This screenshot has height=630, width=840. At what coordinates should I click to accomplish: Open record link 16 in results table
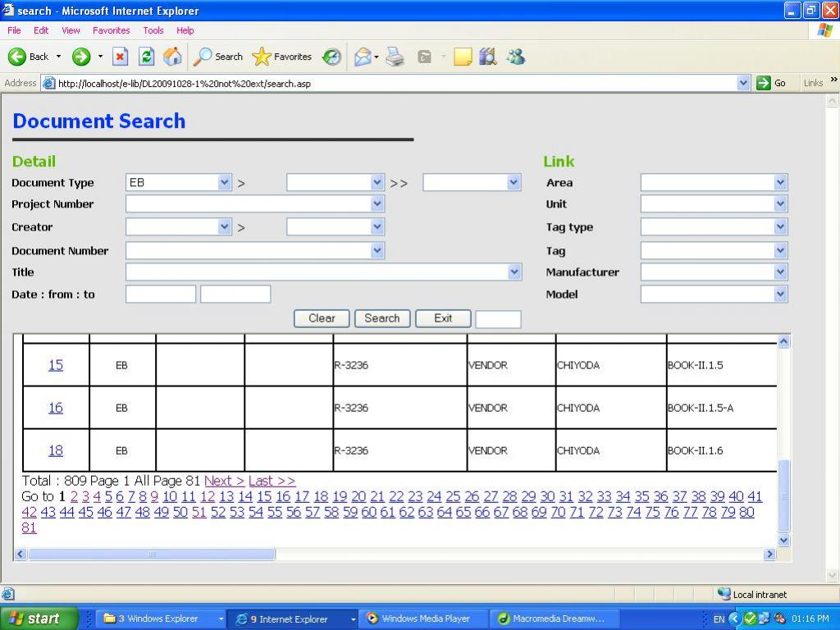[x=55, y=408]
